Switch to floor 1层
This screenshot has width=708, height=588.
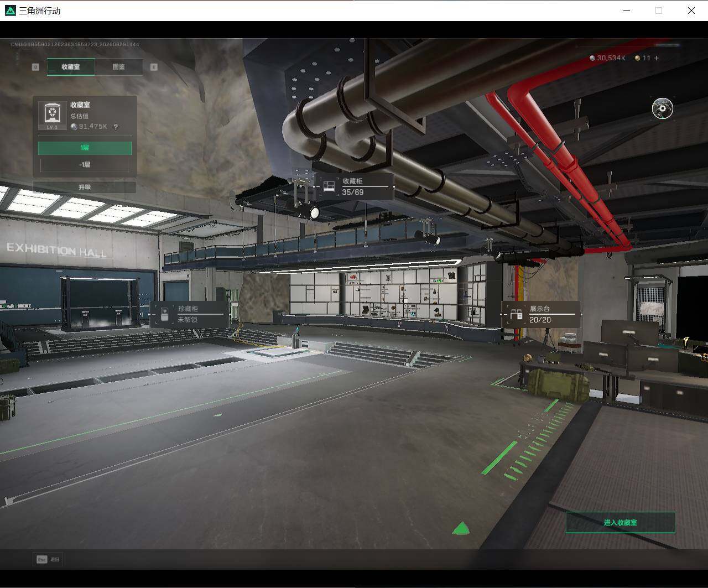[x=85, y=148]
